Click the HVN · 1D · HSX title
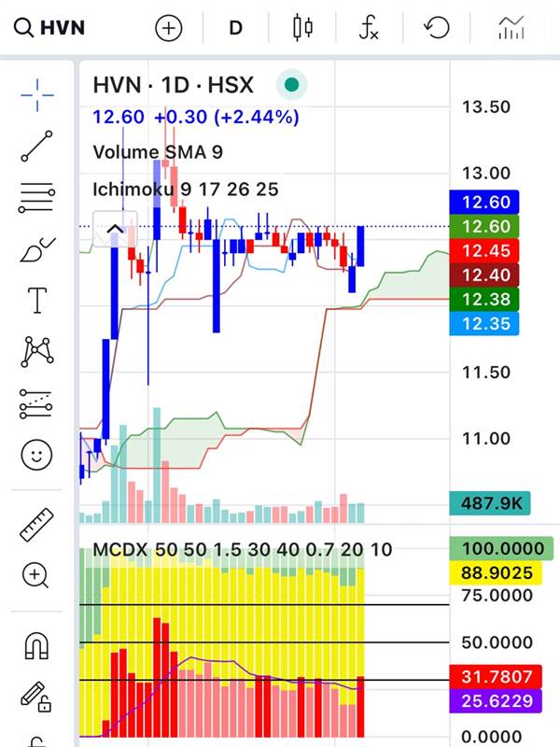 click(x=174, y=85)
